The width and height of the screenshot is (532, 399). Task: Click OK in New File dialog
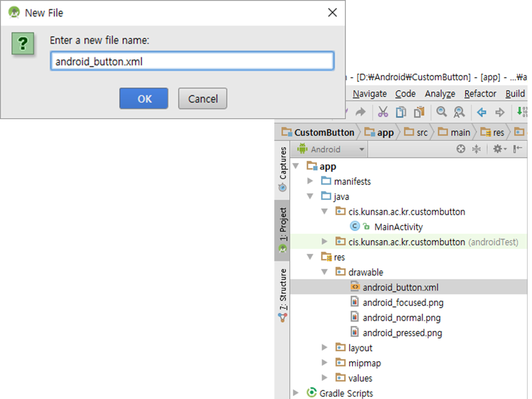(144, 99)
